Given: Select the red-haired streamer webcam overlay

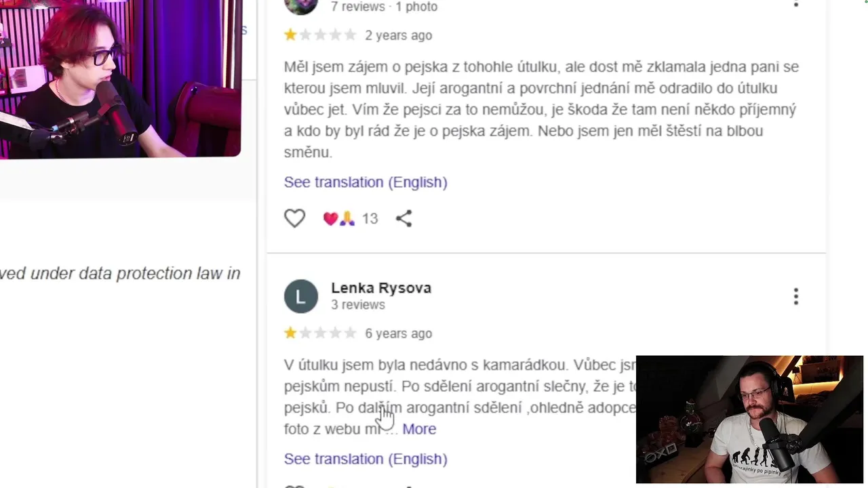Looking at the screenshot, I should click(x=120, y=78).
